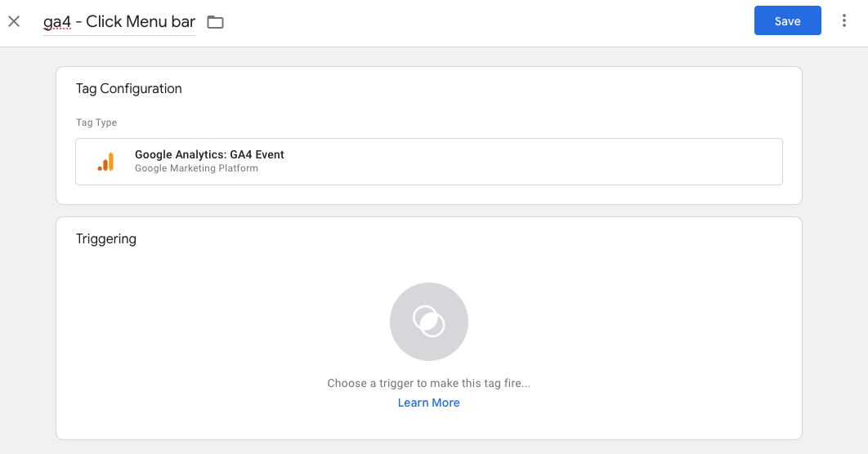Click the 'Tag Type' label
Screen dimensions: 868x454
point(96,122)
